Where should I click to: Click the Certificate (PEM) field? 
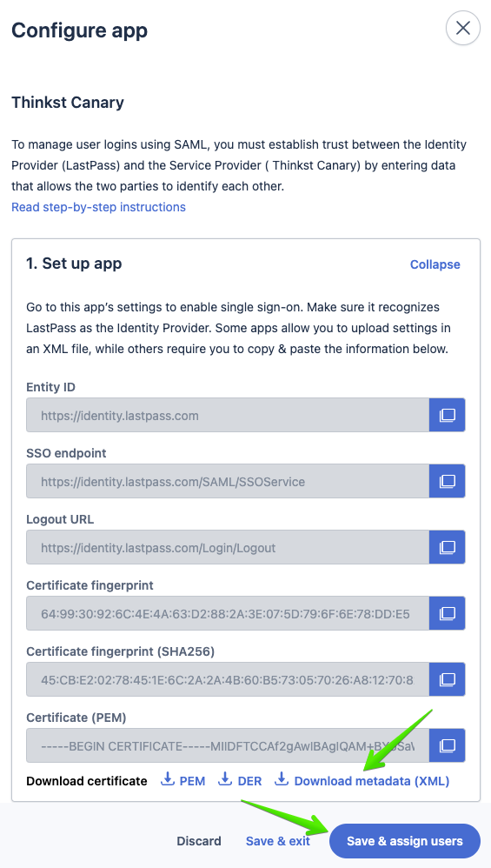228,745
